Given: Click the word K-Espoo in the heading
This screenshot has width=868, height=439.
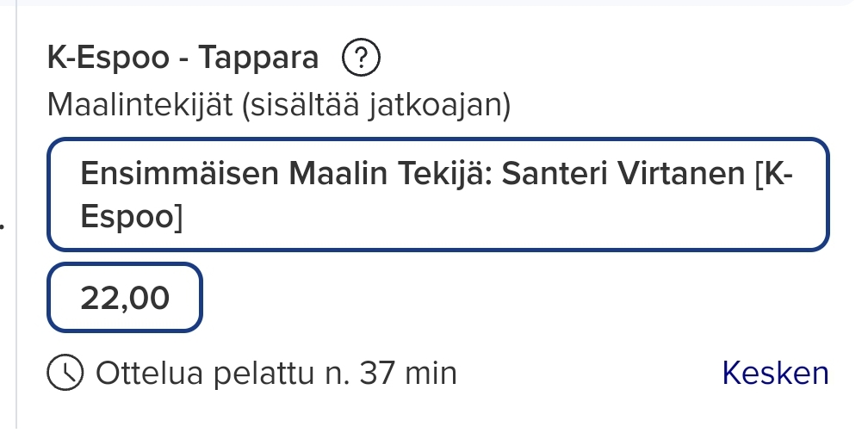Looking at the screenshot, I should click(108, 58).
